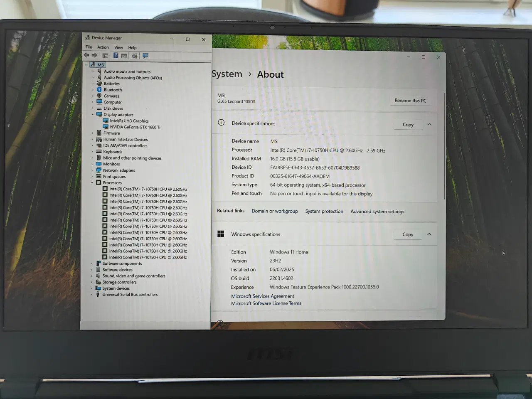Click the Device Manager title bar app icon
This screenshot has height=399, width=532.
(87, 38)
